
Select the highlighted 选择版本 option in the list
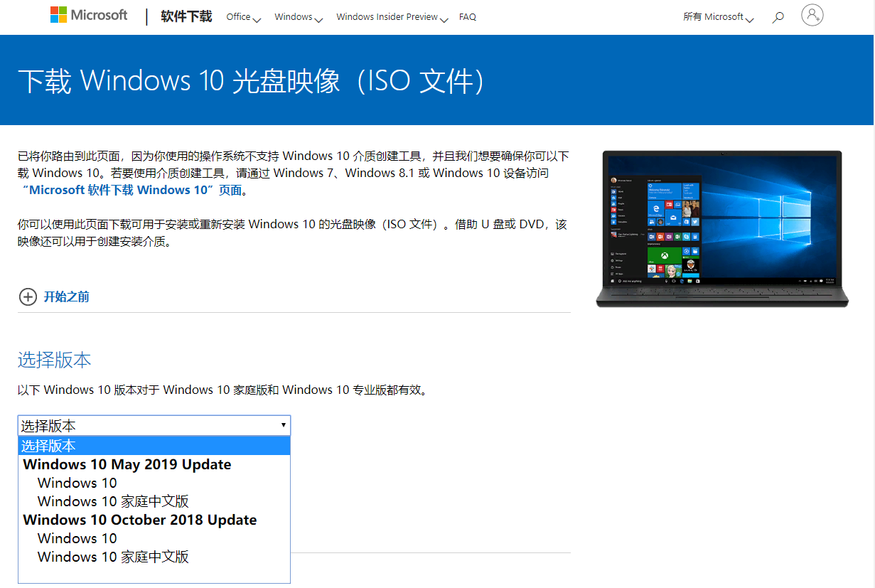pyautogui.click(x=154, y=446)
